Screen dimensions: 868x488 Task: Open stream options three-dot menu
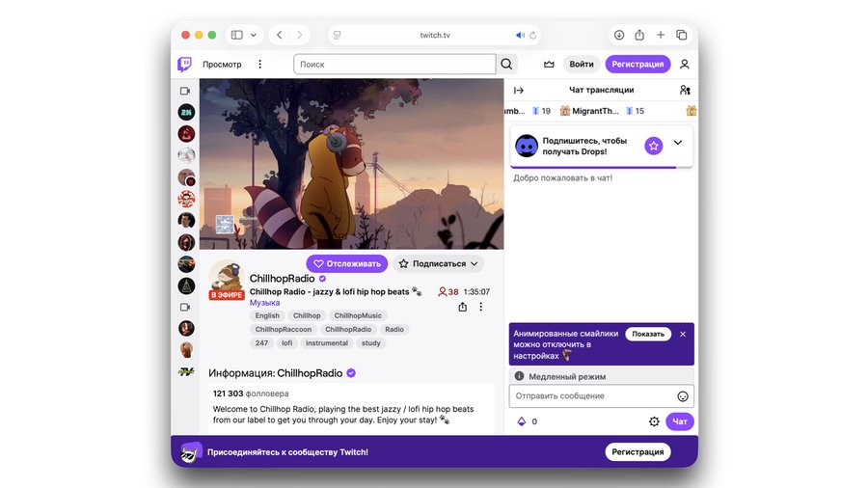(480, 307)
